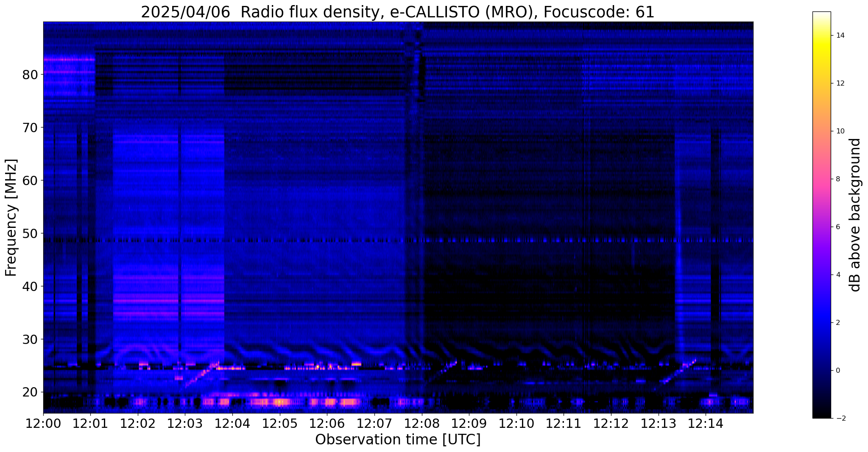Click the 12:14 time tick label

click(706, 424)
